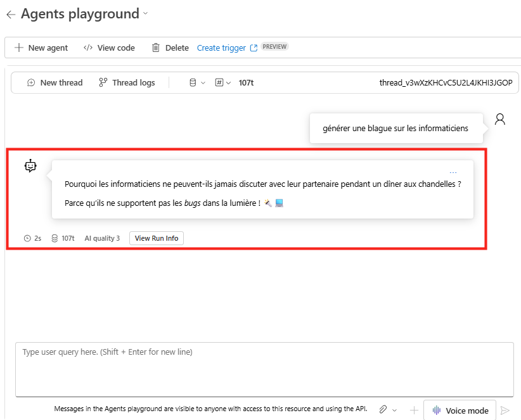The height and width of the screenshot is (420, 521).
Task: Click the View Run Info button
Action: click(x=157, y=238)
